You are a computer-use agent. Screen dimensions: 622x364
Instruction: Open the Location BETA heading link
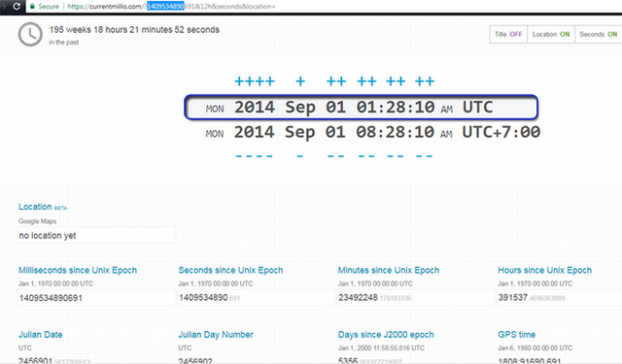(43, 207)
